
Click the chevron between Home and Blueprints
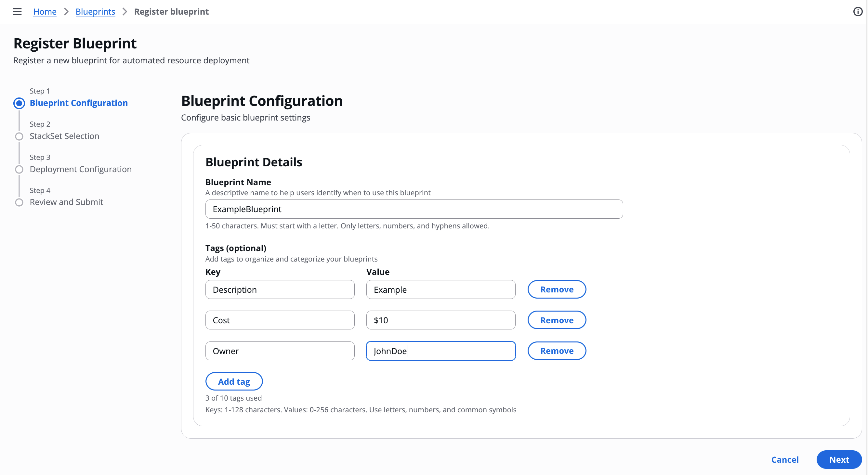(x=66, y=11)
